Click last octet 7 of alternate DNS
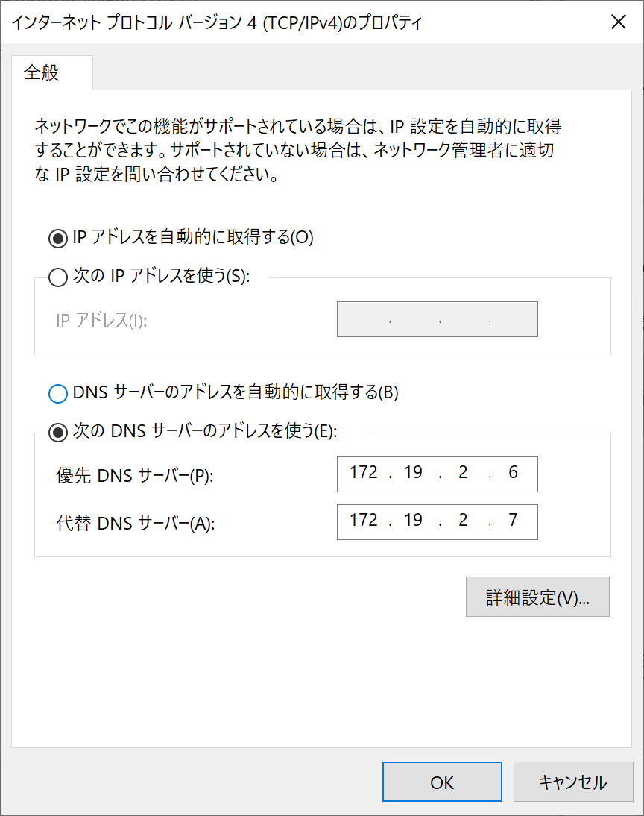 [513, 520]
